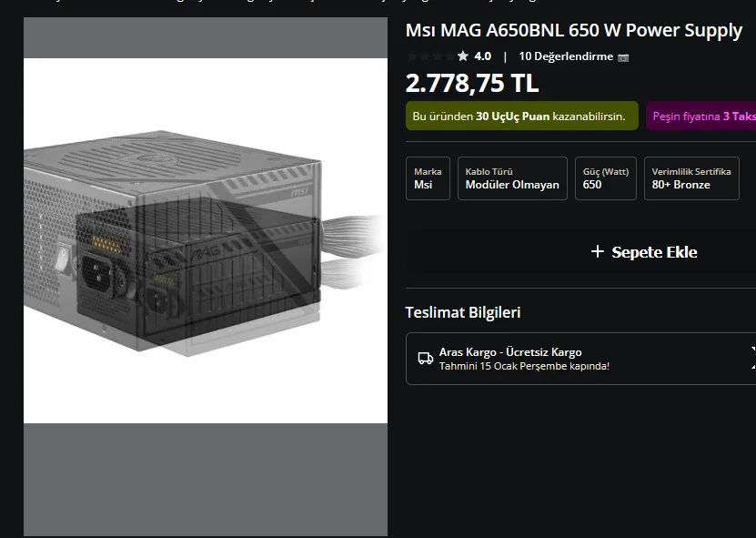Open the 10 Değerlendirme reviews link
Viewport: 756px width, 538px height.
(x=566, y=56)
